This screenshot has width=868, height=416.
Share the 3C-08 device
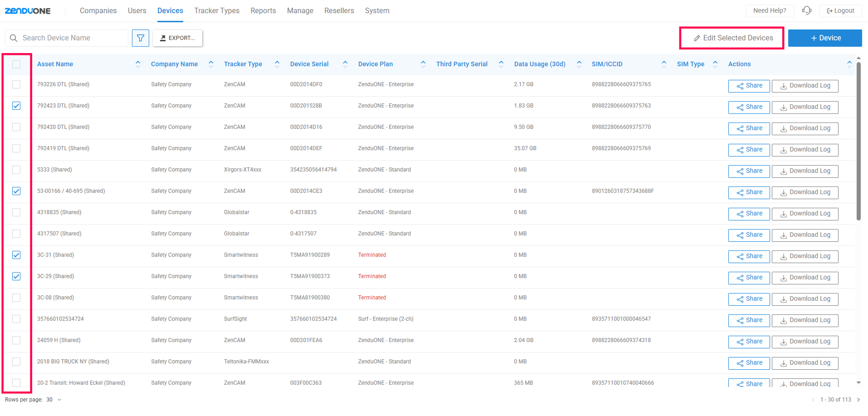[x=749, y=299]
